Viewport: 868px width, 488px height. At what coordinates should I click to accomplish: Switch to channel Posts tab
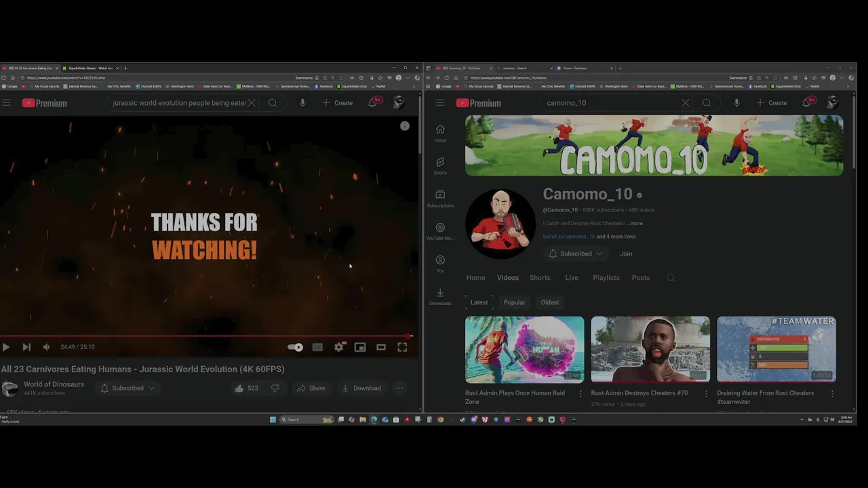tap(641, 278)
